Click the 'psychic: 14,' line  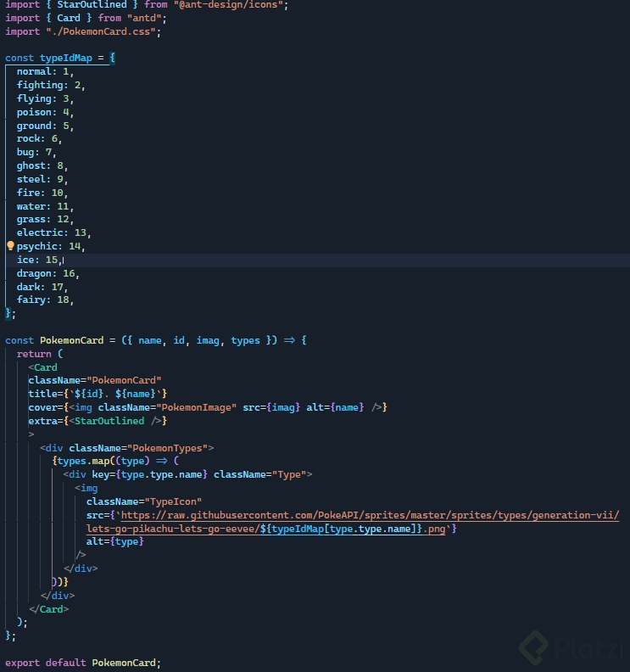click(51, 246)
